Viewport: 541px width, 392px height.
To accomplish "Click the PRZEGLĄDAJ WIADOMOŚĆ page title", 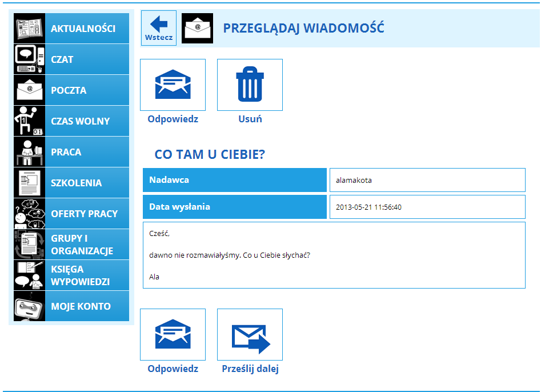I will coord(303,28).
